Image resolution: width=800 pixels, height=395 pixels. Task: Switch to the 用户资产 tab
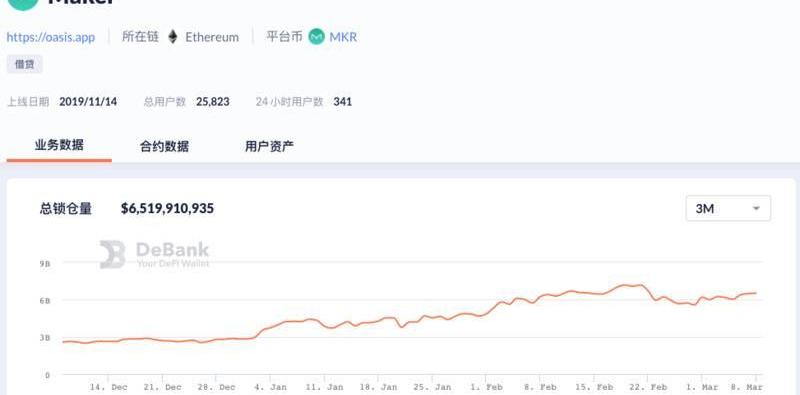[269, 146]
